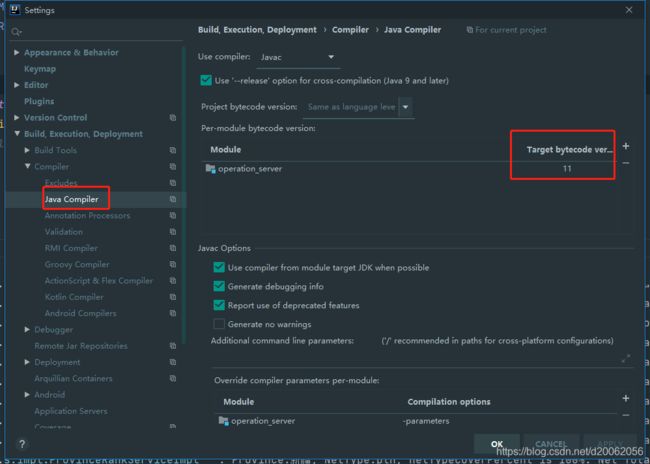Screen dimensions: 650x464
Task: Click Compilation options column header
Action: 449,402
